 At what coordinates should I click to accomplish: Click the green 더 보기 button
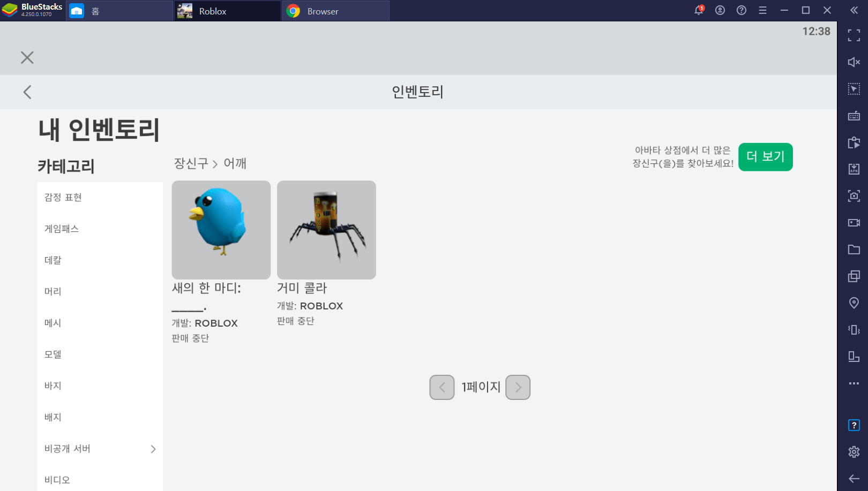[765, 157]
